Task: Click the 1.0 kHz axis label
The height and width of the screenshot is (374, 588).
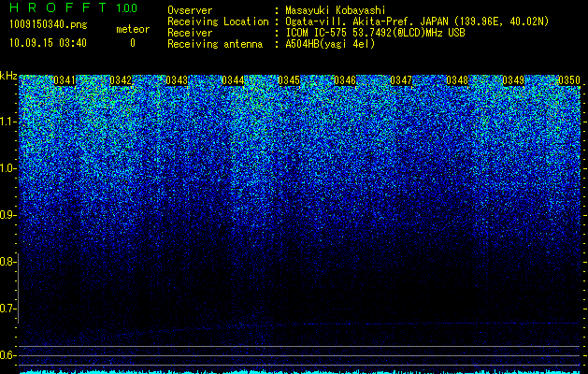Action: coord(7,168)
